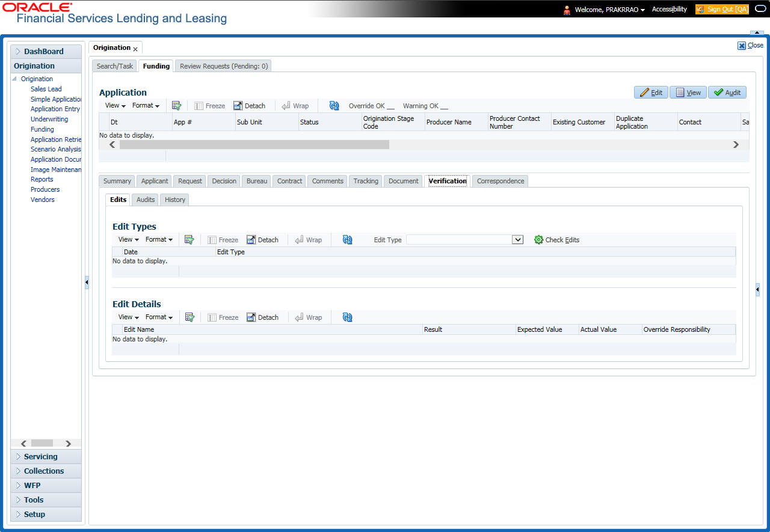Close the Origination tab with the x icon
The width and height of the screenshot is (770, 532).
point(135,49)
